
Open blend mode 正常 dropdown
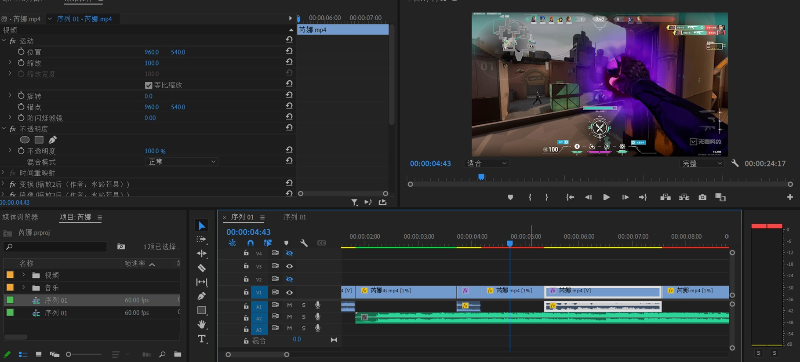[x=181, y=162]
